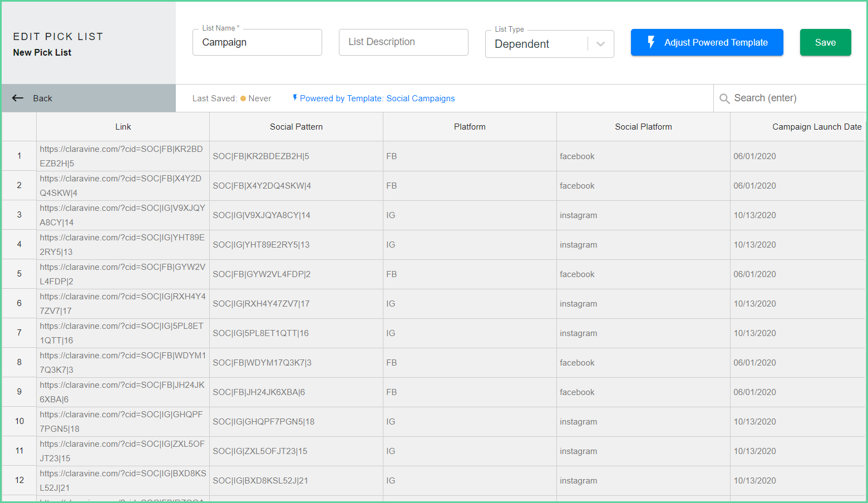The height and width of the screenshot is (503, 868).
Task: Click the orange status dot next to Never
Action: coord(243,98)
